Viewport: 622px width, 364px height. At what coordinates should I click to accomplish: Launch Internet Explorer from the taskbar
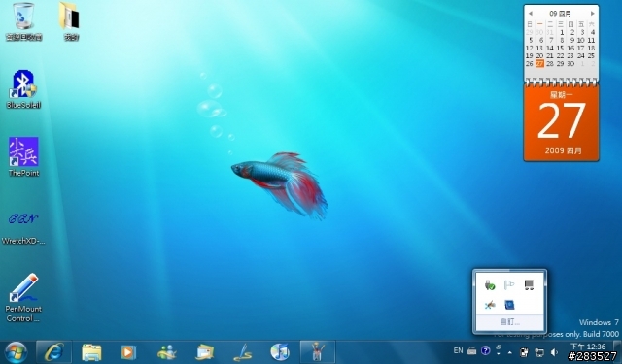pyautogui.click(x=54, y=352)
